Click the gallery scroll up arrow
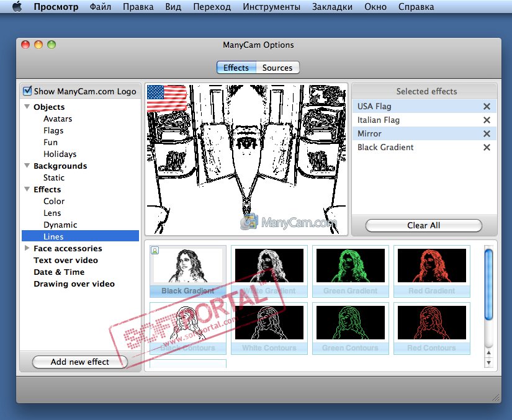The image size is (512, 420). [488, 352]
